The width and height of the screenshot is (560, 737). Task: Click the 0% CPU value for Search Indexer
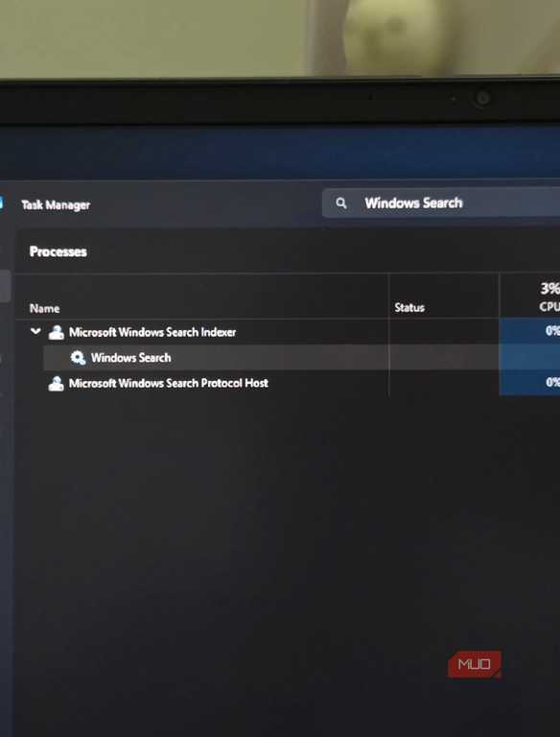552,331
